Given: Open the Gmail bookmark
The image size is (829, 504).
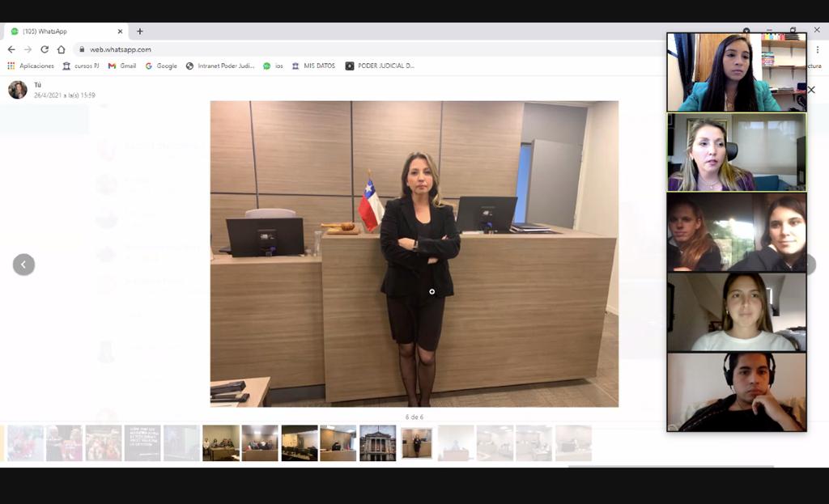Looking at the screenshot, I should pyautogui.click(x=122, y=66).
